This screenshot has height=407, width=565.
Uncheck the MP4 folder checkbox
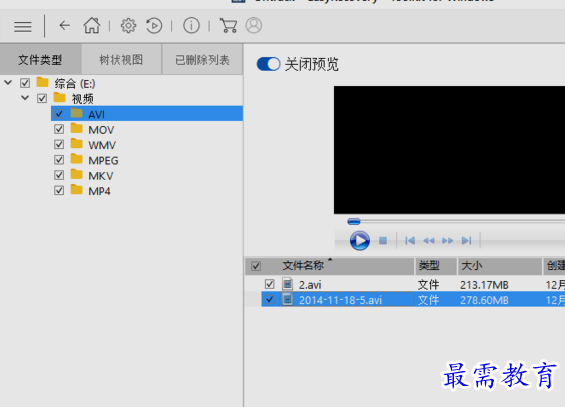click(x=59, y=191)
